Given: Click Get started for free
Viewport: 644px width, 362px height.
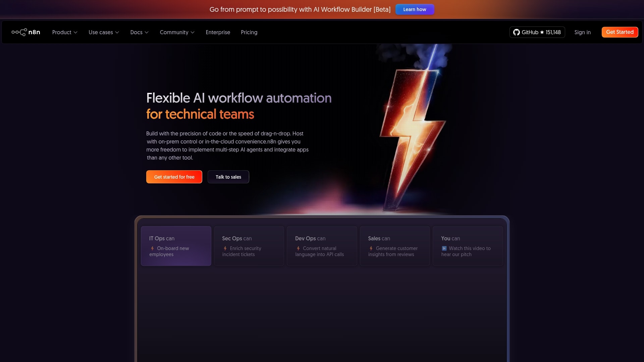Looking at the screenshot, I should coord(174,177).
